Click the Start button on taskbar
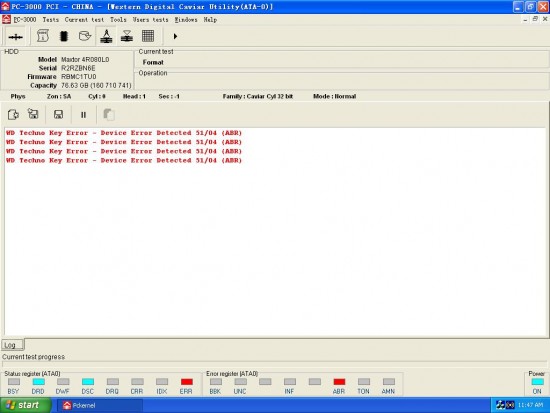 (x=26, y=405)
